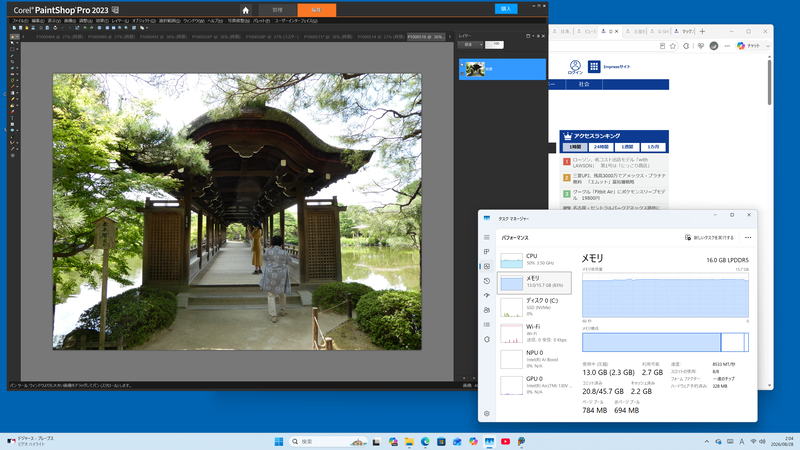The height and width of the screenshot is (450, 800).
Task: Open Microsoft Edge from the taskbar
Action: pos(425,442)
